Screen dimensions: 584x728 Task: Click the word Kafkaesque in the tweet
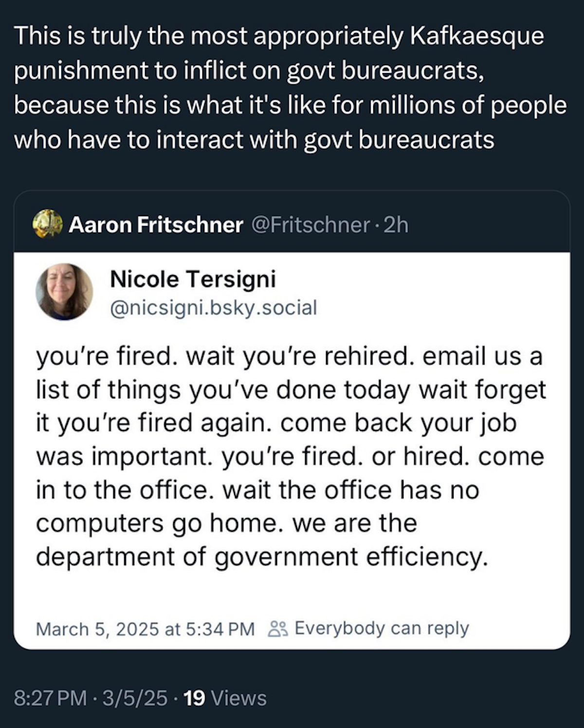click(476, 36)
